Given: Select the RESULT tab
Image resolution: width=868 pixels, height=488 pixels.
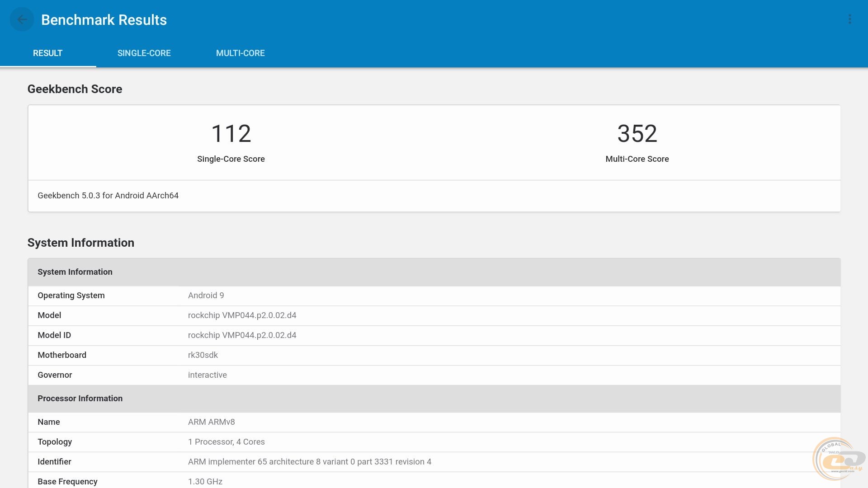Looking at the screenshot, I should click(47, 53).
